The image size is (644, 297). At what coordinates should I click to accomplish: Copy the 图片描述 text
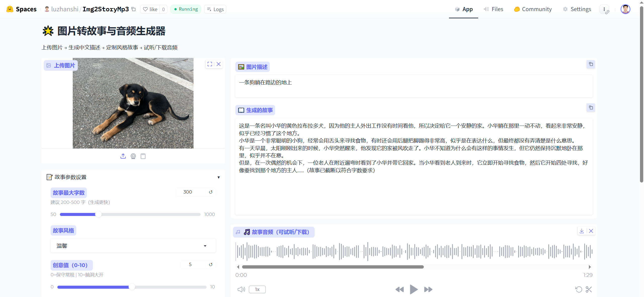click(x=591, y=64)
